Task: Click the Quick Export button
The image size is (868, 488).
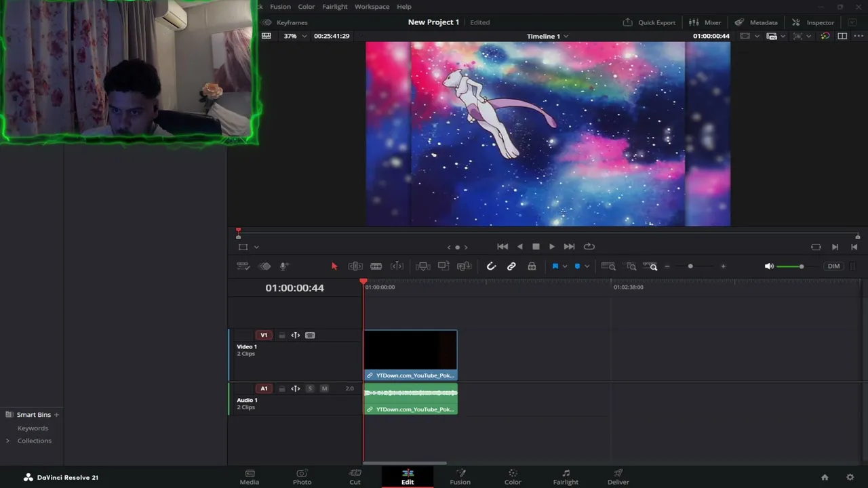Action: [x=649, y=22]
